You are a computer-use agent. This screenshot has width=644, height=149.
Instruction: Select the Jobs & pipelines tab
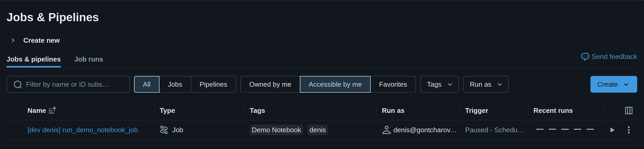pyautogui.click(x=34, y=59)
